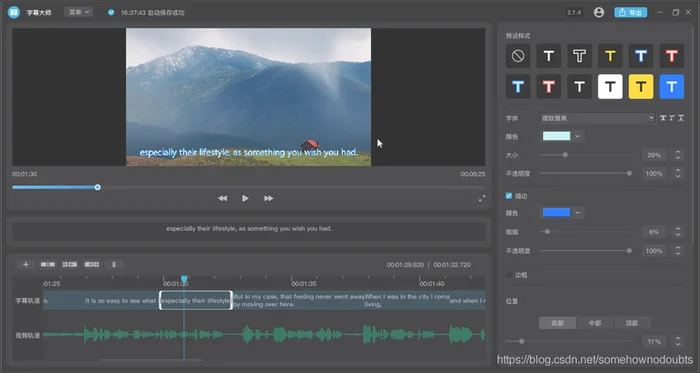
Task: Expand the stroke color dropdown arrow
Action: [x=578, y=213]
